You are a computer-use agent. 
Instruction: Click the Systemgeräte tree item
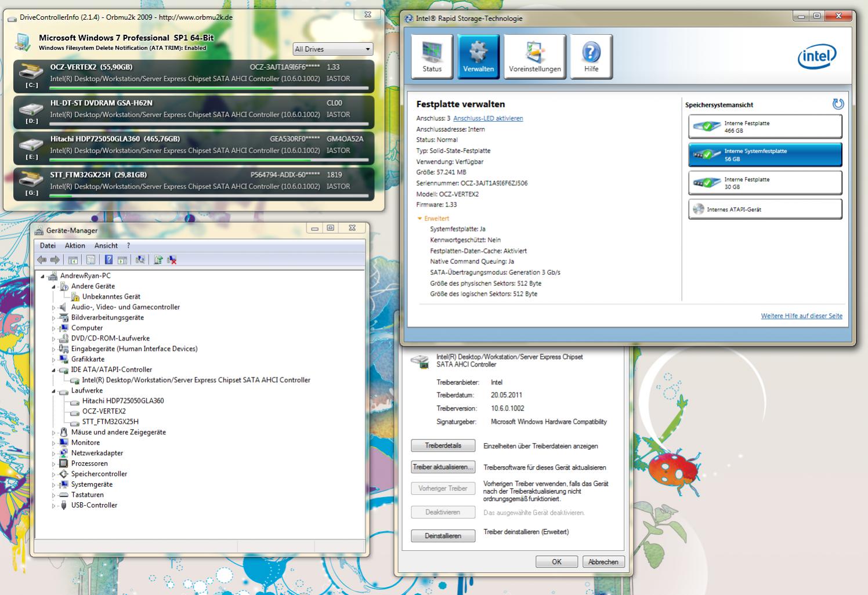(92, 485)
